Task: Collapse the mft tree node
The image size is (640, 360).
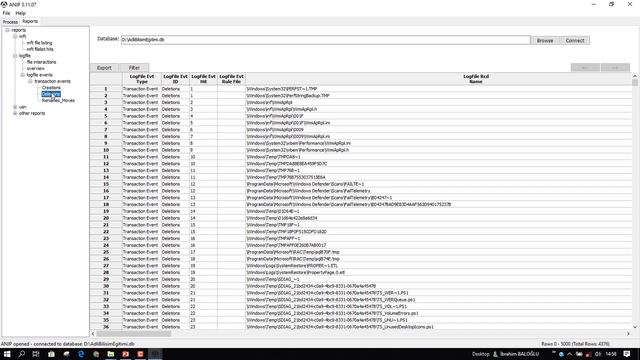Action: tap(15, 36)
